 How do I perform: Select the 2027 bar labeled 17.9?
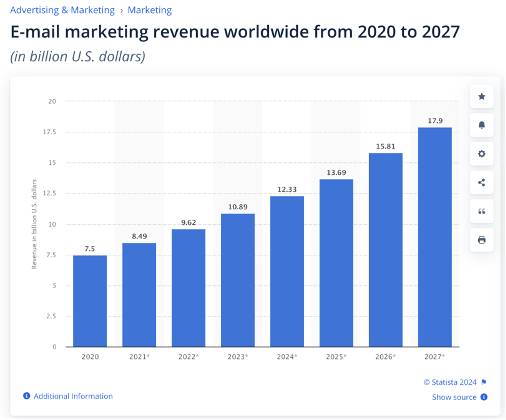click(435, 237)
